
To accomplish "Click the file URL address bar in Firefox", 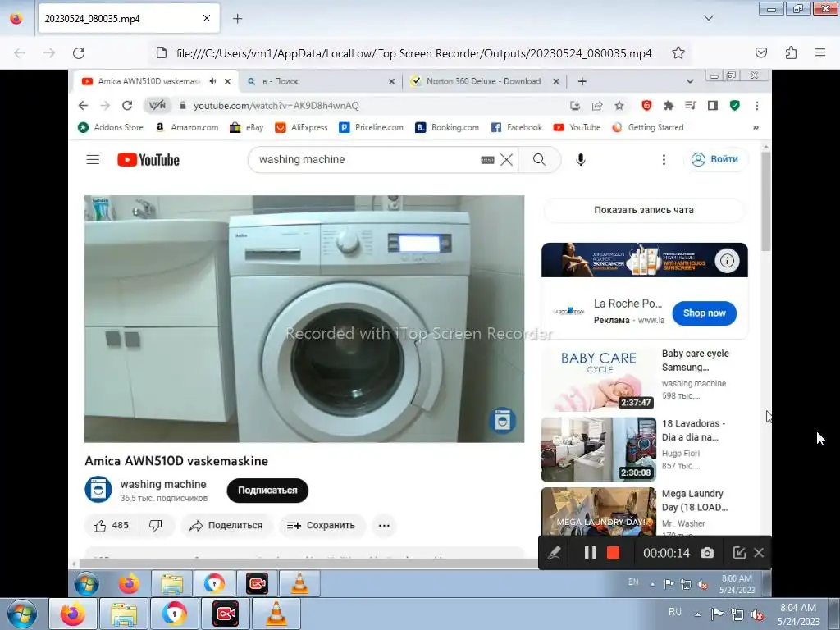I will tap(413, 53).
